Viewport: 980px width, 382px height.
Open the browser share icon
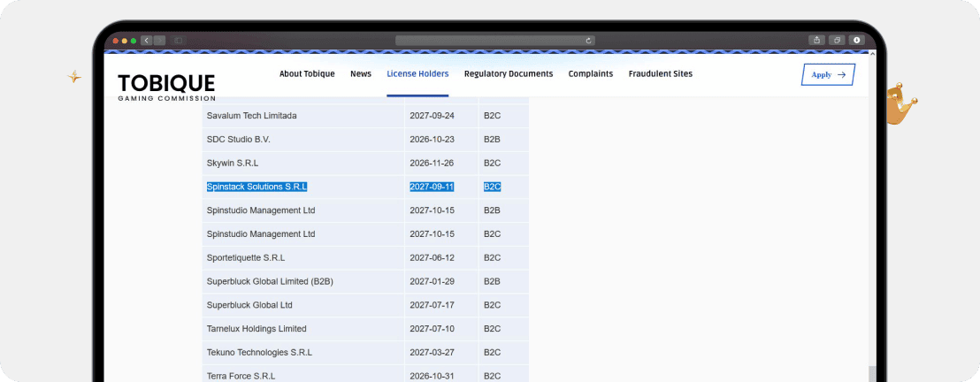pyautogui.click(x=817, y=40)
